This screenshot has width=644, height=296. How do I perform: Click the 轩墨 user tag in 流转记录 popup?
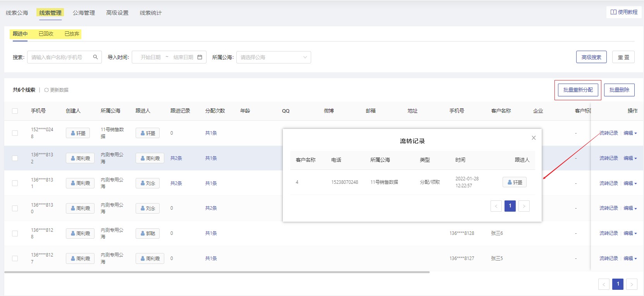515,182
